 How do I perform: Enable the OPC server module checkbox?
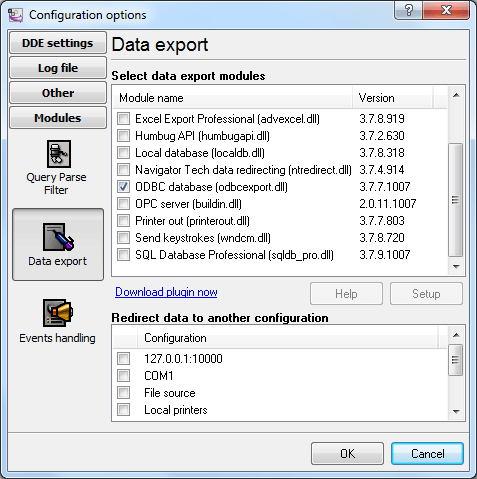pos(123,204)
